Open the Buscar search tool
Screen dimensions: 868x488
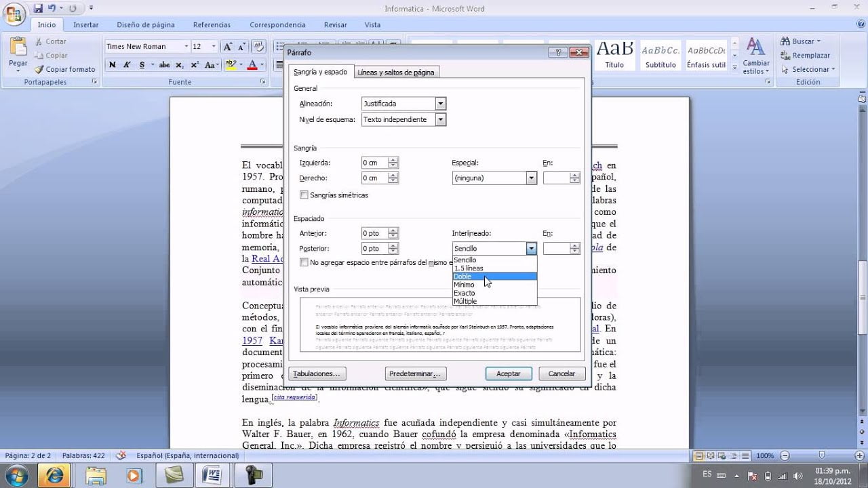pyautogui.click(x=800, y=41)
